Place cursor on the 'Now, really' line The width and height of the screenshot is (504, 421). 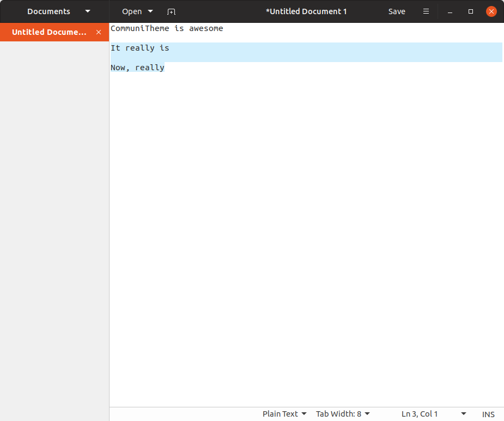tap(137, 68)
